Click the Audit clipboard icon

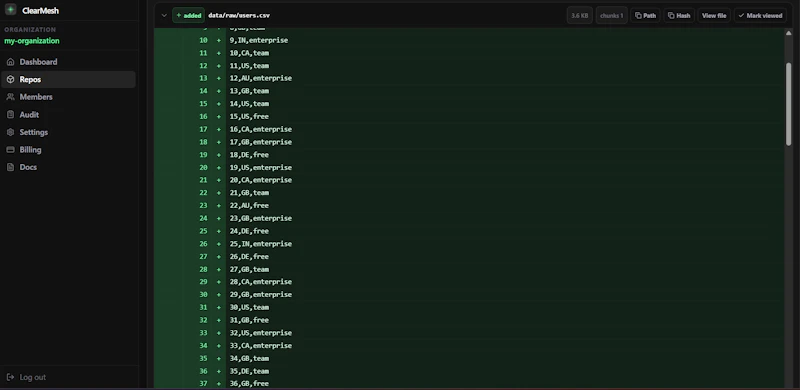(x=10, y=115)
